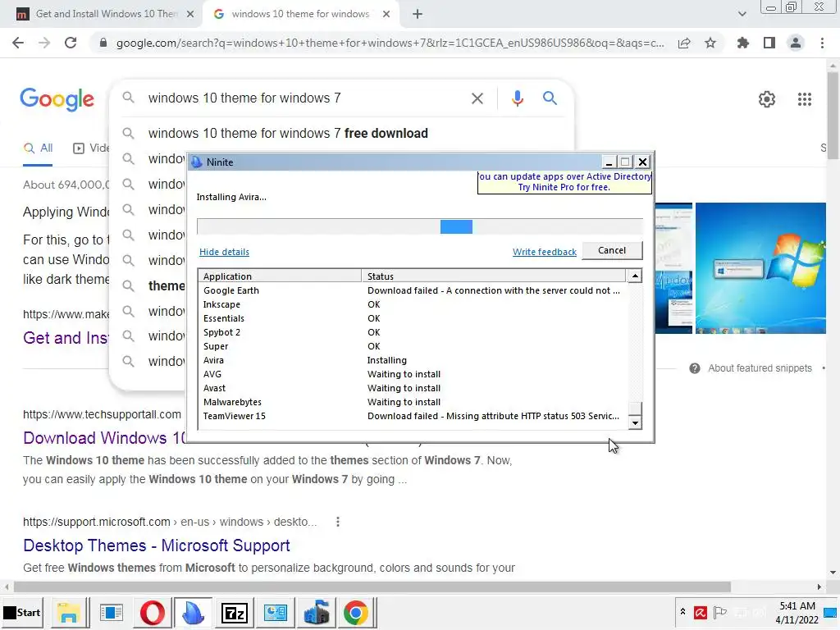This screenshot has width=840, height=630.
Task: Clear the Google search box with X
Action: pyautogui.click(x=477, y=98)
